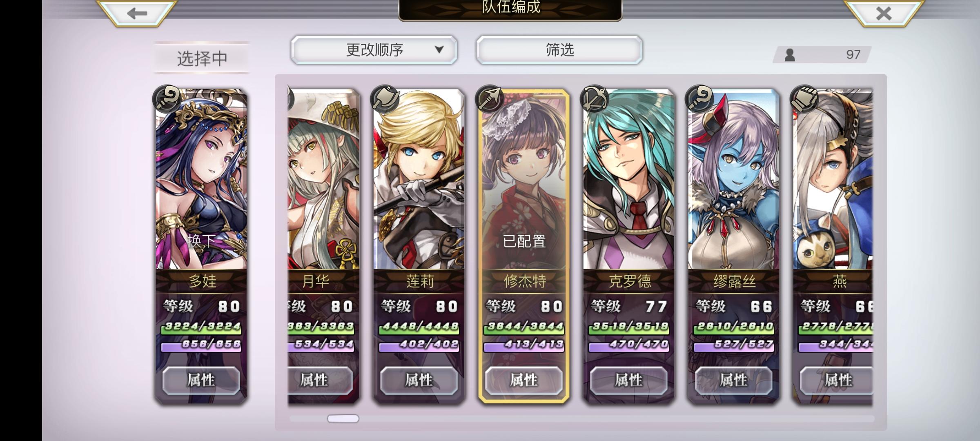Select 莲莉 character portrait
The height and width of the screenshot is (441, 980).
pos(419,179)
